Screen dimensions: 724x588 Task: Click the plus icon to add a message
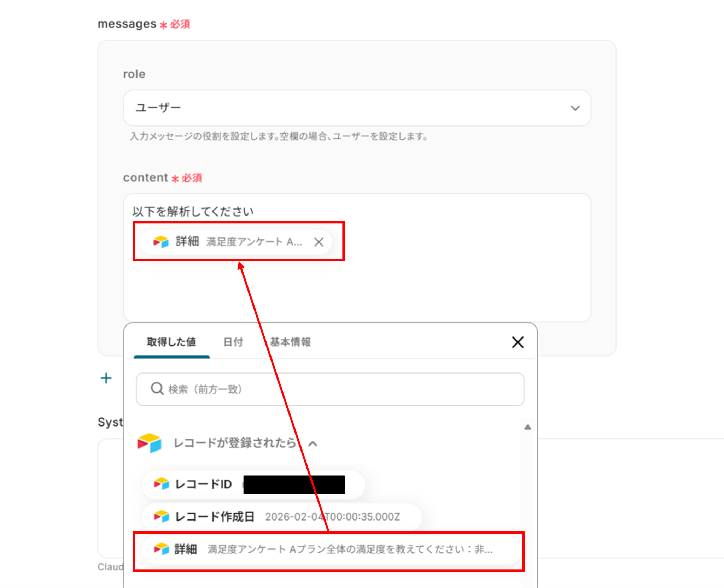pos(106,378)
